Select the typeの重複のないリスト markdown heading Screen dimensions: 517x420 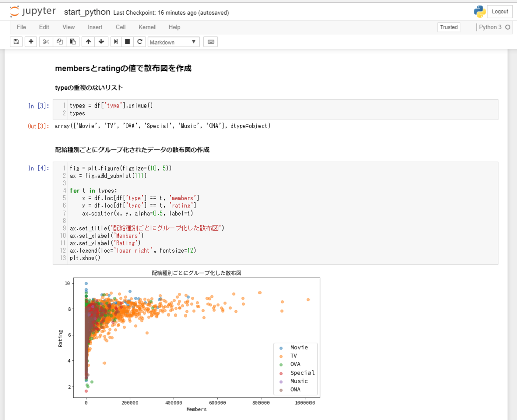[89, 88]
